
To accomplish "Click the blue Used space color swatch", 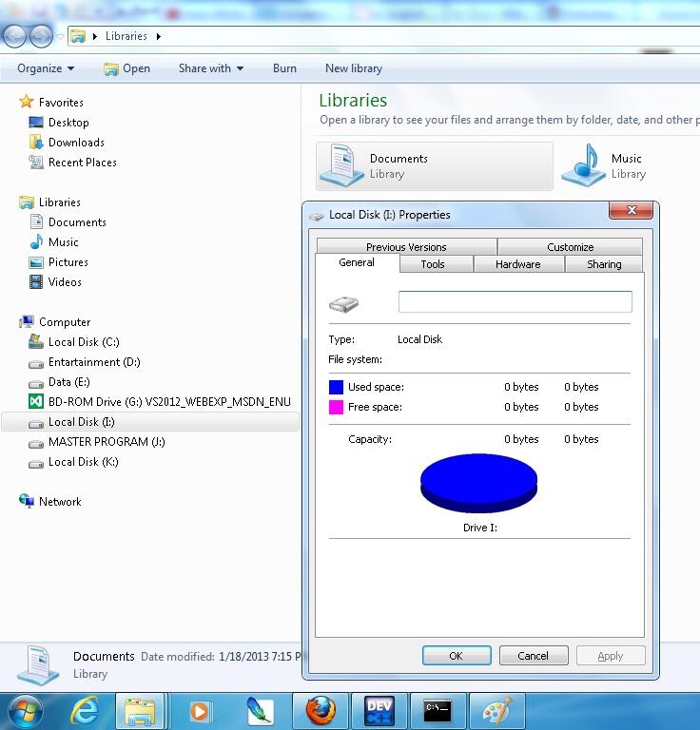I will pos(336,387).
